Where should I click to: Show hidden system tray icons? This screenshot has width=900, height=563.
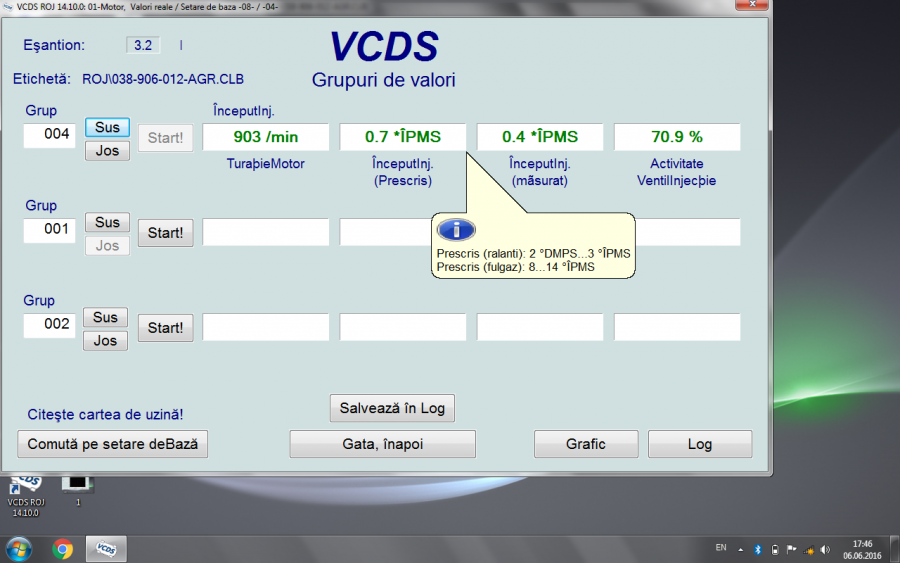tap(741, 549)
